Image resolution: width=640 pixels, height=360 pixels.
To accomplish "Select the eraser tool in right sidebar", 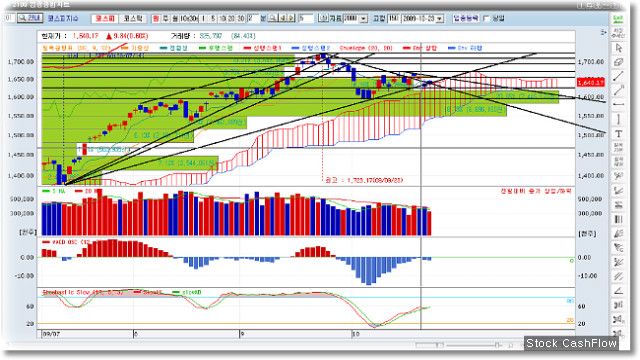I will pyautogui.click(x=618, y=62).
